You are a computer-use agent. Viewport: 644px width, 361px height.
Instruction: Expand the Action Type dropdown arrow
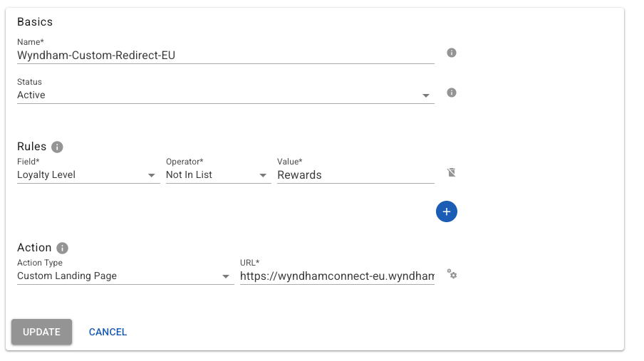(x=226, y=276)
